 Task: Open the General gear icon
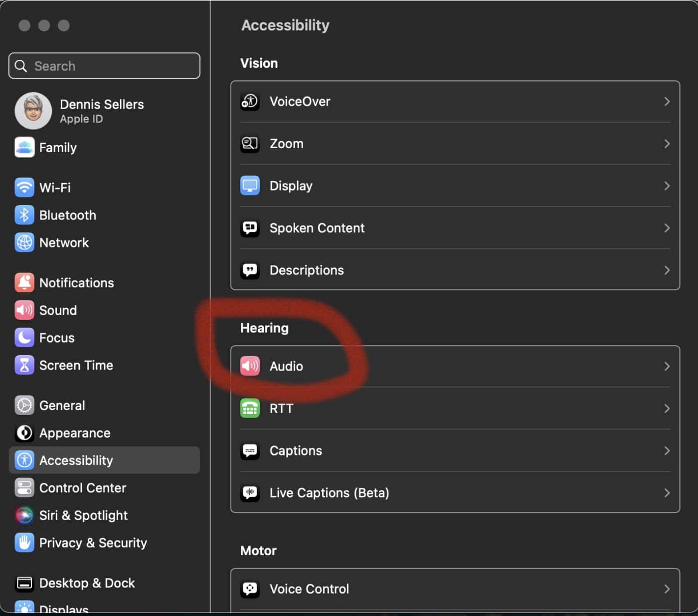coord(24,405)
